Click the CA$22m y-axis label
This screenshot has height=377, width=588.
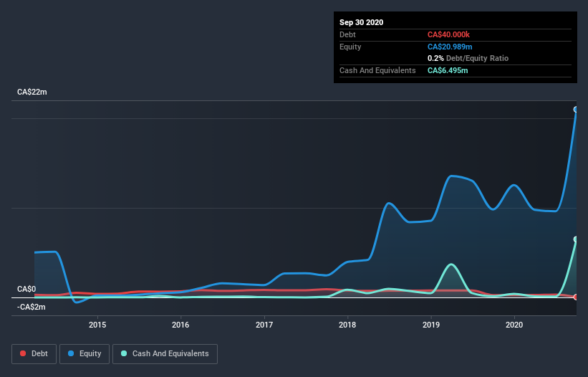tap(32, 92)
